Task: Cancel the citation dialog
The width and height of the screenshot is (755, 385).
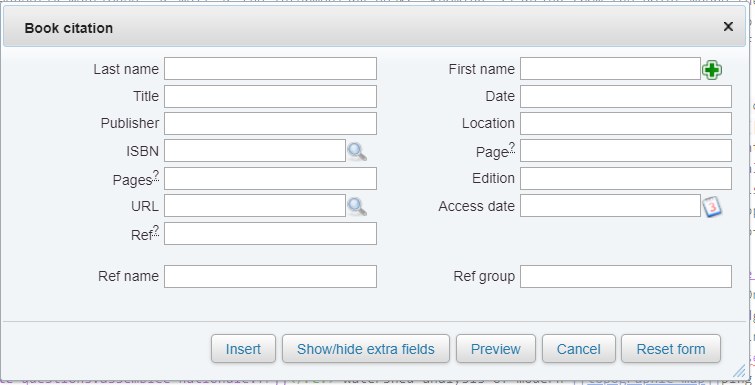Action: 579,349
